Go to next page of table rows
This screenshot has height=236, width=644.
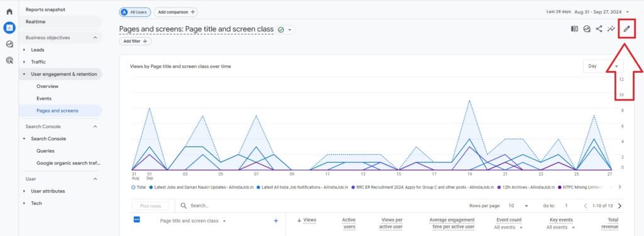tap(619, 206)
